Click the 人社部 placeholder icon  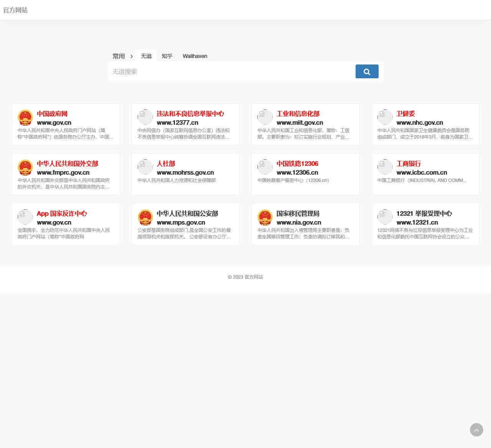pos(145,167)
